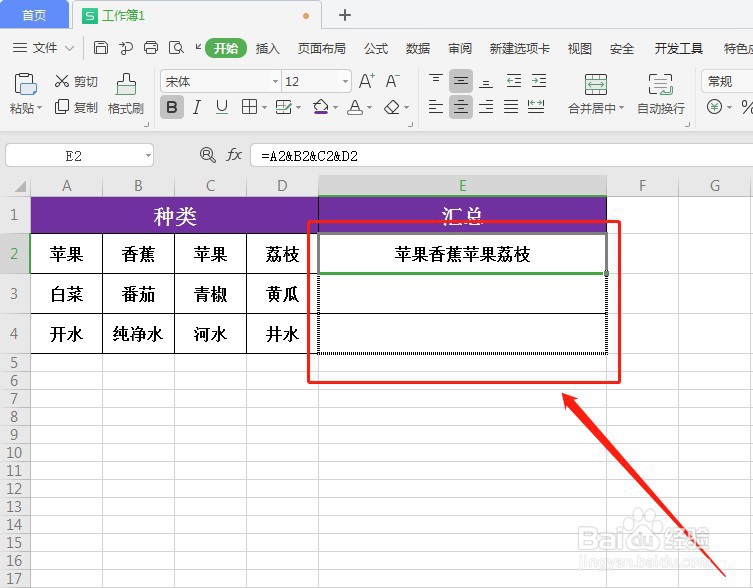This screenshot has width=753, height=588.
Task: Toggle Center horizontal alignment
Action: point(461,107)
